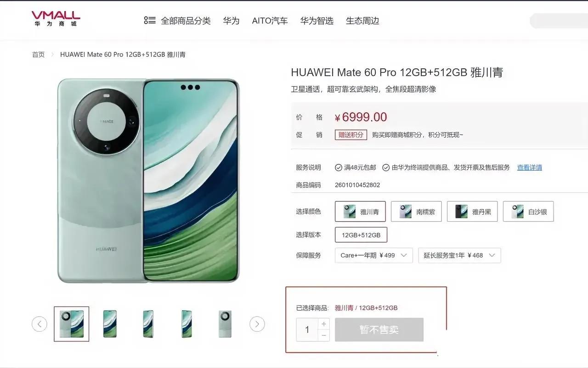This screenshot has height=368, width=588.
Task: Select the second phone thumbnail image
Action: point(110,324)
